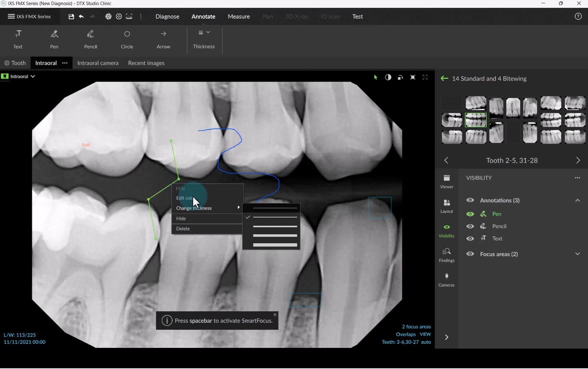The image size is (588, 369).
Task: Close the SmartFocus hint notification
Action: tap(275, 315)
